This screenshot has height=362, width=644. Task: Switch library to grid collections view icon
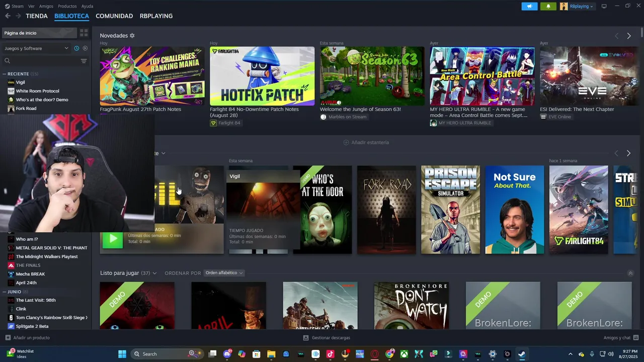click(84, 33)
